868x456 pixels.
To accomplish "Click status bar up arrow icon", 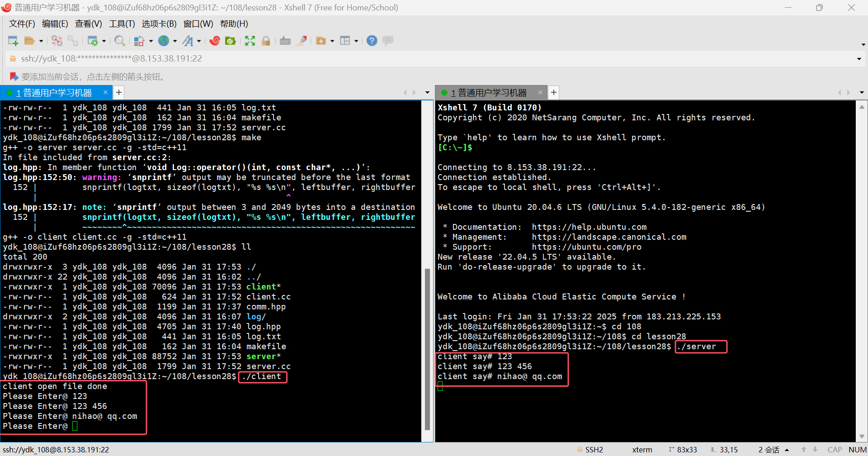I will point(804,450).
